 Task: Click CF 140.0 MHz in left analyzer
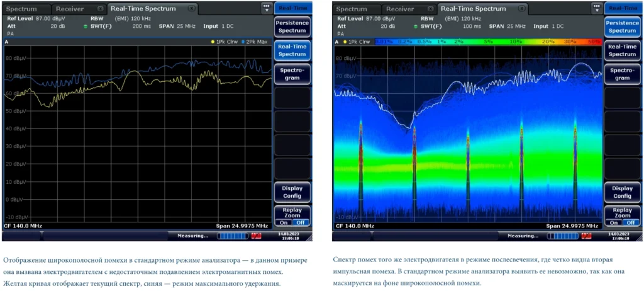tap(25, 226)
